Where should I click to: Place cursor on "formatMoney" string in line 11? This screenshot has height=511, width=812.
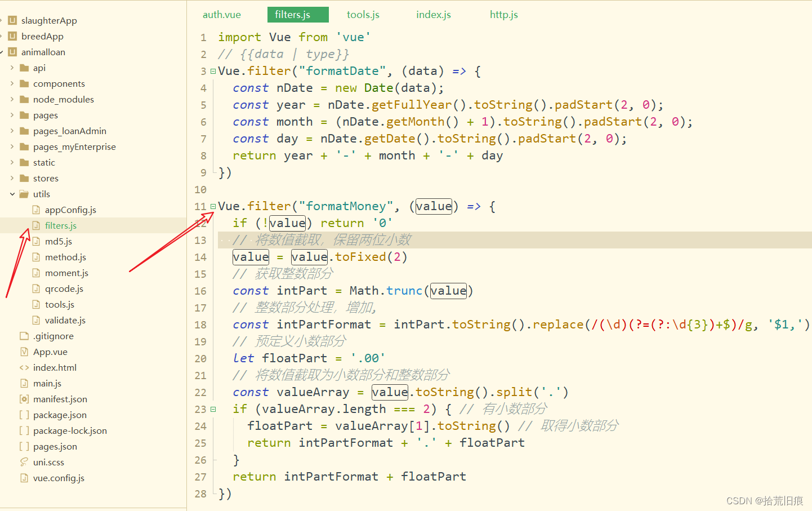[x=346, y=206]
